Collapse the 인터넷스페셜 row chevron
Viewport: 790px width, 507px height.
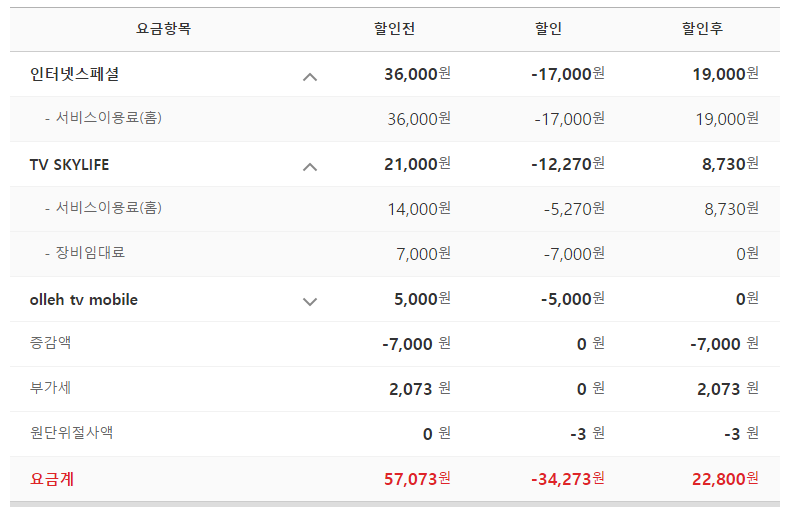click(x=310, y=75)
